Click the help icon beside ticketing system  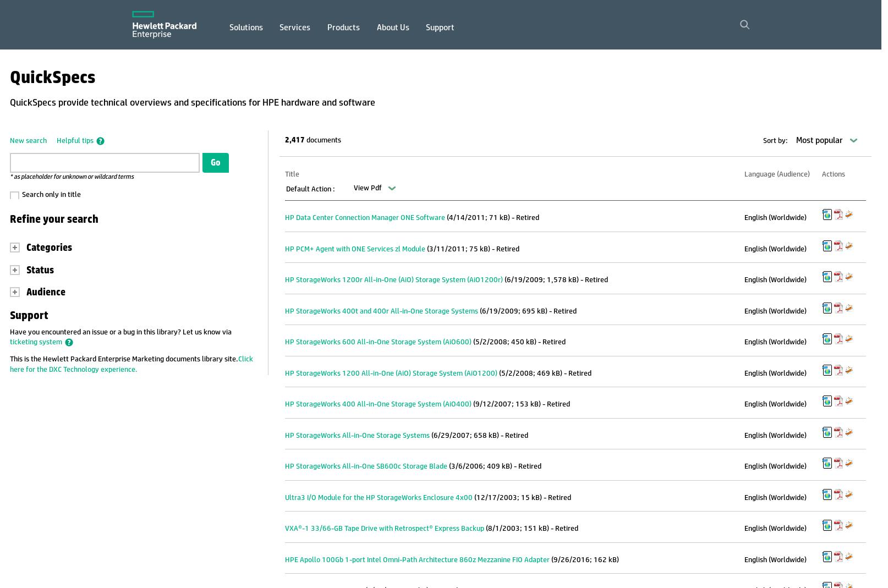click(69, 343)
